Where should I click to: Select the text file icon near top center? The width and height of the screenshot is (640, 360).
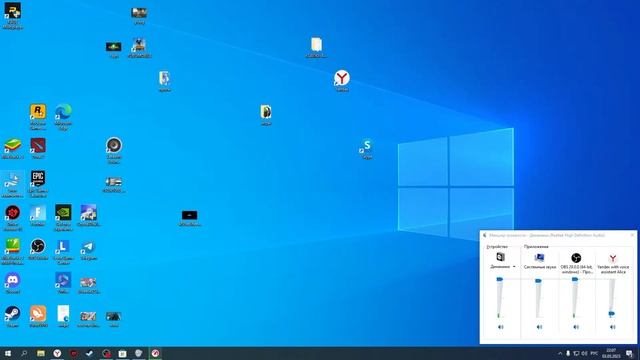[x=316, y=44]
